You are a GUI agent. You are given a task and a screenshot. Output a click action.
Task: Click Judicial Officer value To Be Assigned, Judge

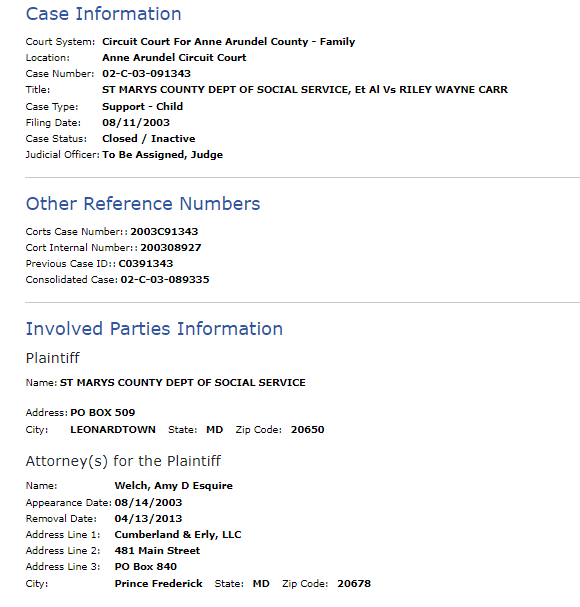coord(163,155)
